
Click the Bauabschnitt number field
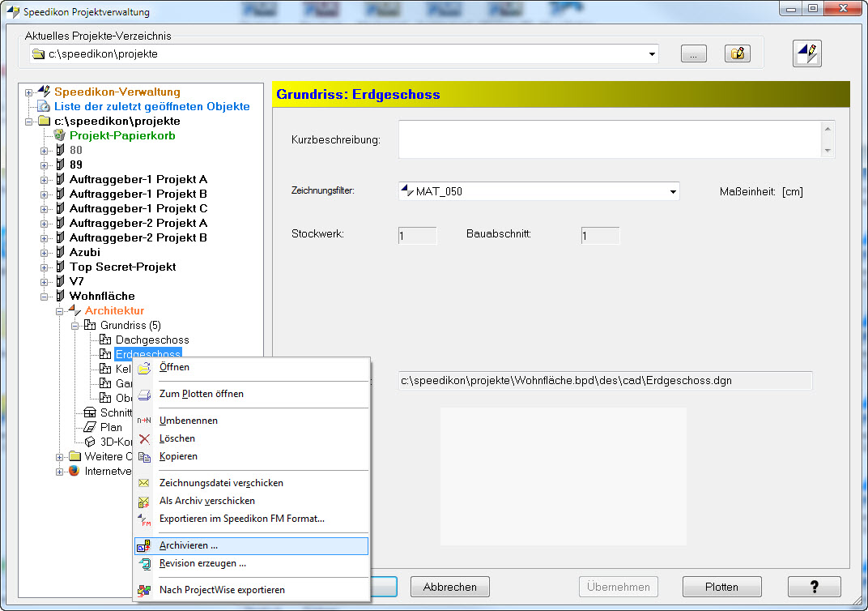[x=600, y=236]
